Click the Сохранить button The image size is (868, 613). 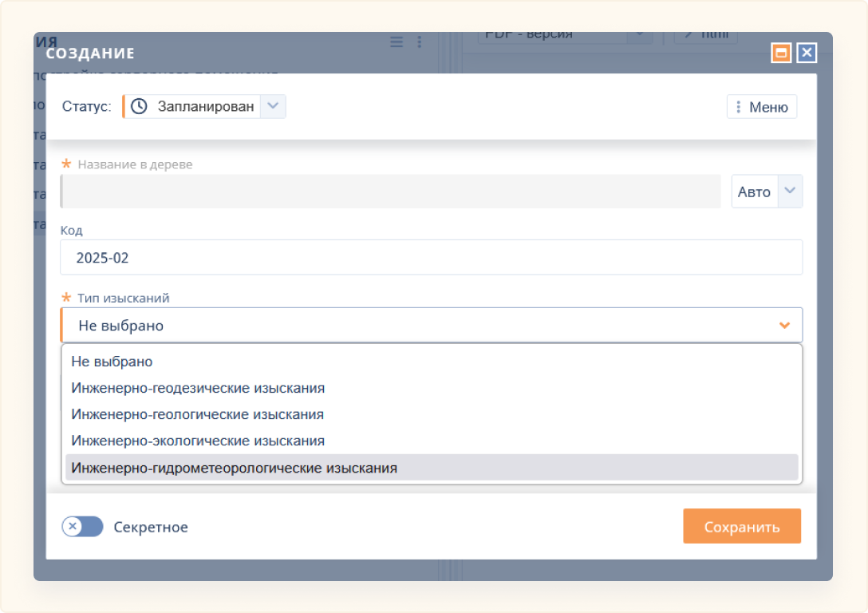(741, 527)
